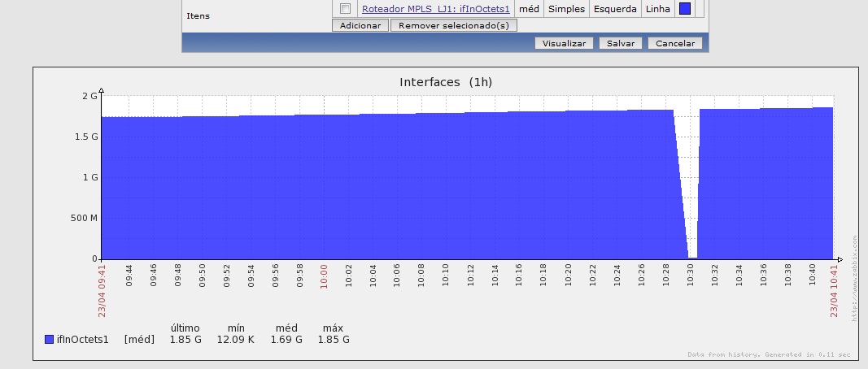Click the 'Data from history' footer text

769,354
